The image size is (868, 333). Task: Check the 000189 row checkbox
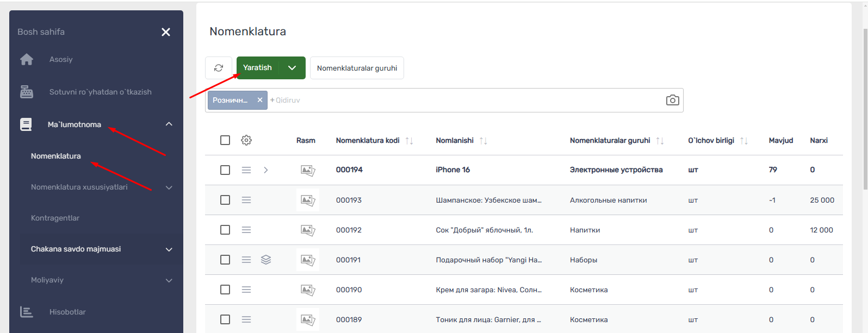click(x=225, y=319)
